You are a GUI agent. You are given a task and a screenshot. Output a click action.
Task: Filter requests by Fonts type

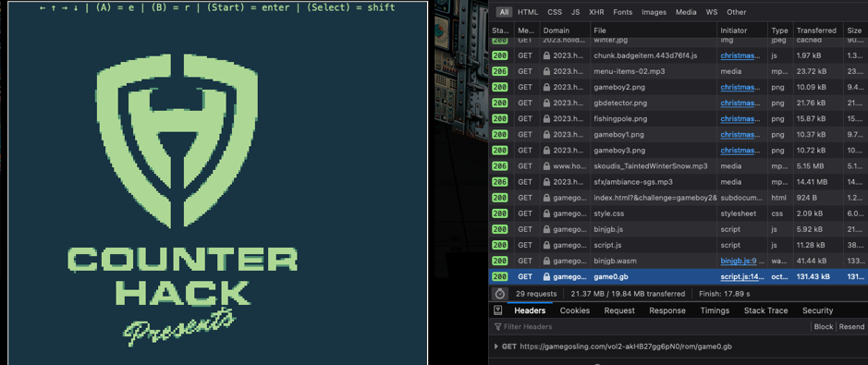point(623,12)
